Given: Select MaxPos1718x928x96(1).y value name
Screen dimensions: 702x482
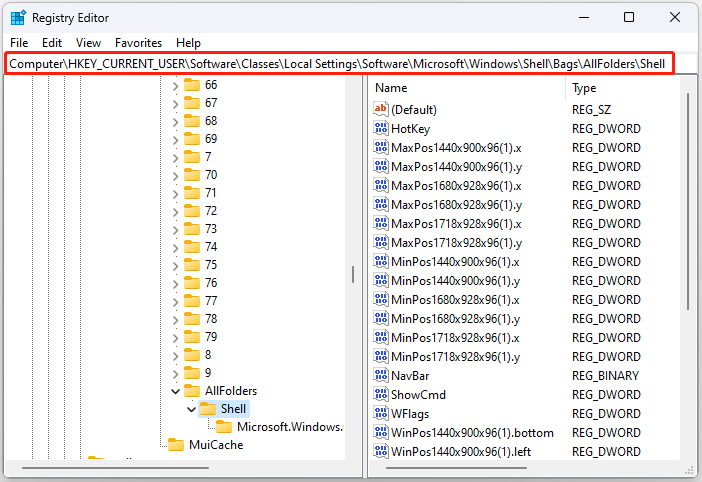Looking at the screenshot, I should pos(456,243).
